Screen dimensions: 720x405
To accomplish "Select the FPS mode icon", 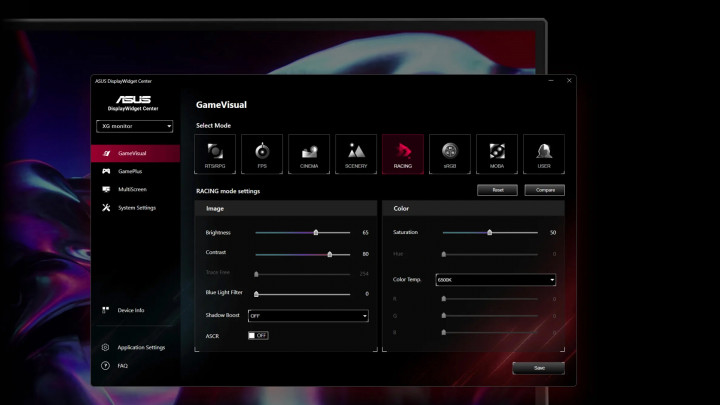I will click(262, 154).
